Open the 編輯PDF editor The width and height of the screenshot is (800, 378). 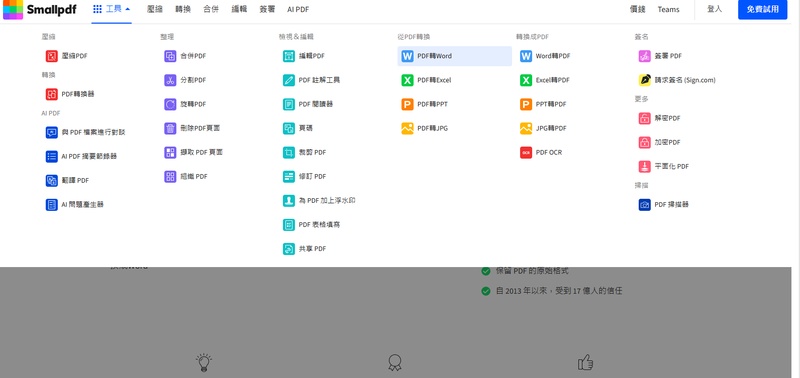coord(304,56)
